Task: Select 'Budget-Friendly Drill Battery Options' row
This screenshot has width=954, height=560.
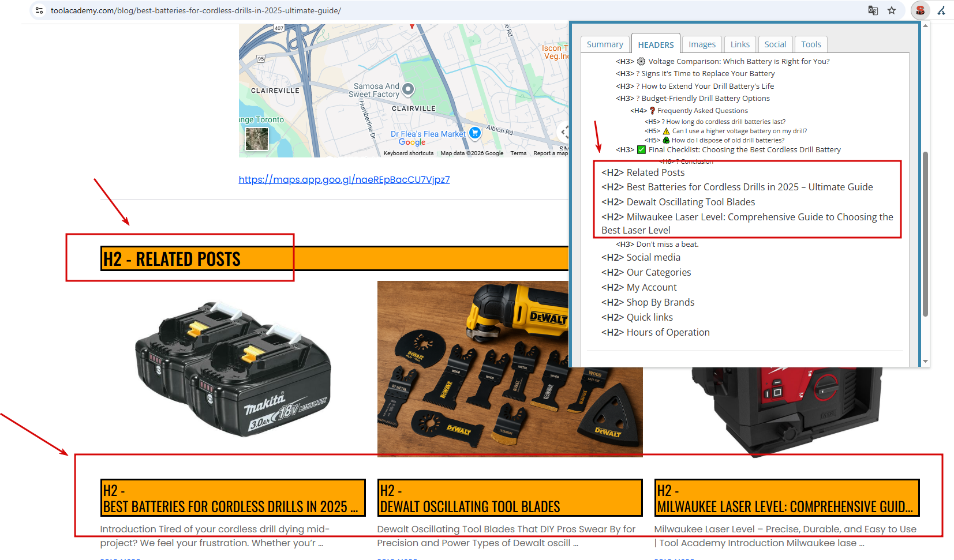Action: coord(693,98)
